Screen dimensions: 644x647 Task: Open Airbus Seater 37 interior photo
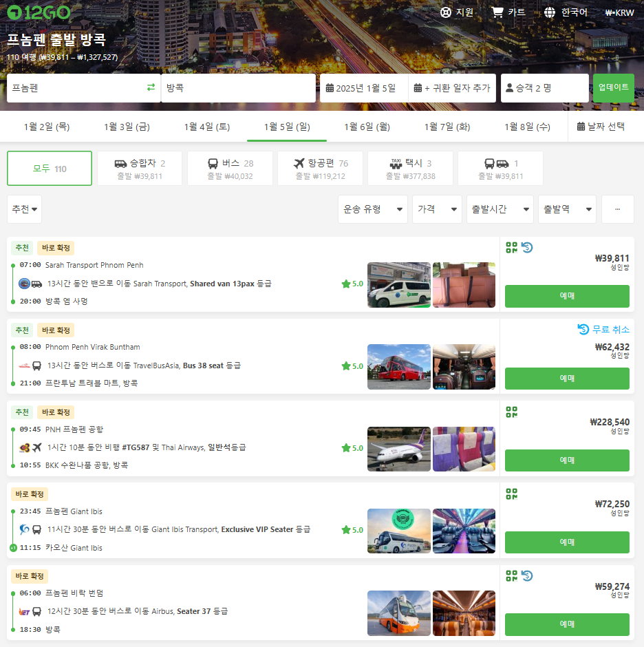tap(464, 613)
